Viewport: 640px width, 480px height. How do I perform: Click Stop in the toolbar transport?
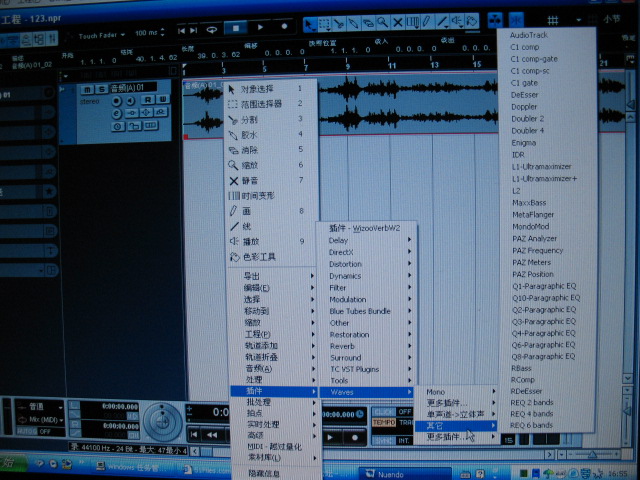click(236, 28)
